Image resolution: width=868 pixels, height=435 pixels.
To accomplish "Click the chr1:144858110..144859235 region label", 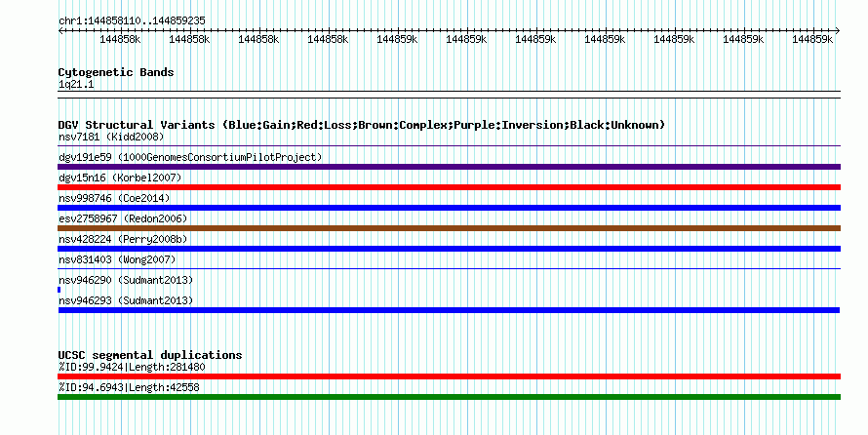I will (x=132, y=20).
